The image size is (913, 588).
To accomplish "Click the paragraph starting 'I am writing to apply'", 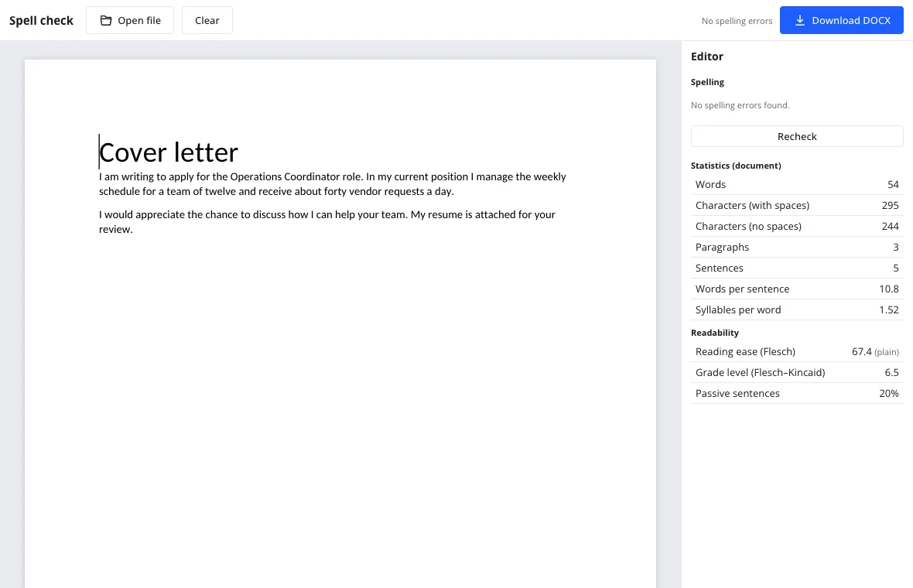I will (333, 184).
